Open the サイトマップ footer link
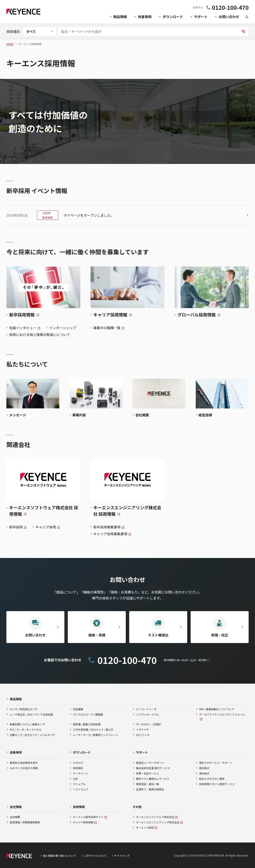255x868 pixels. point(122,856)
